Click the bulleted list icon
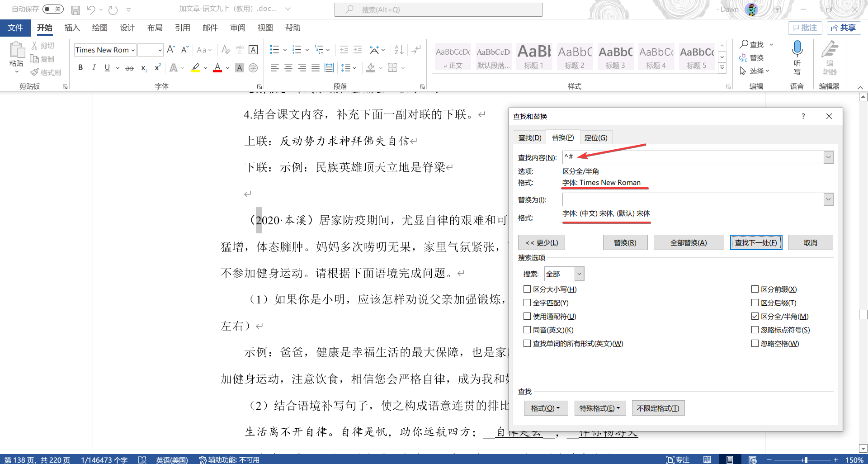Screen dimensions: 868x464 (274, 50)
